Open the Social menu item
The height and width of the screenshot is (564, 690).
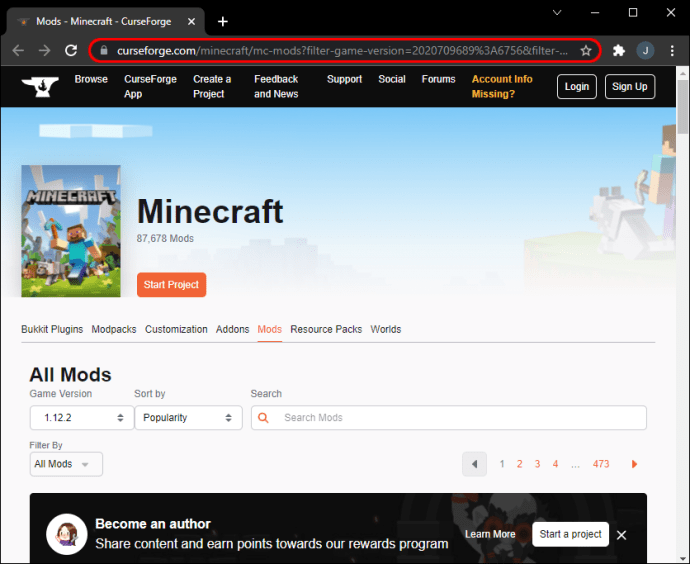point(392,79)
